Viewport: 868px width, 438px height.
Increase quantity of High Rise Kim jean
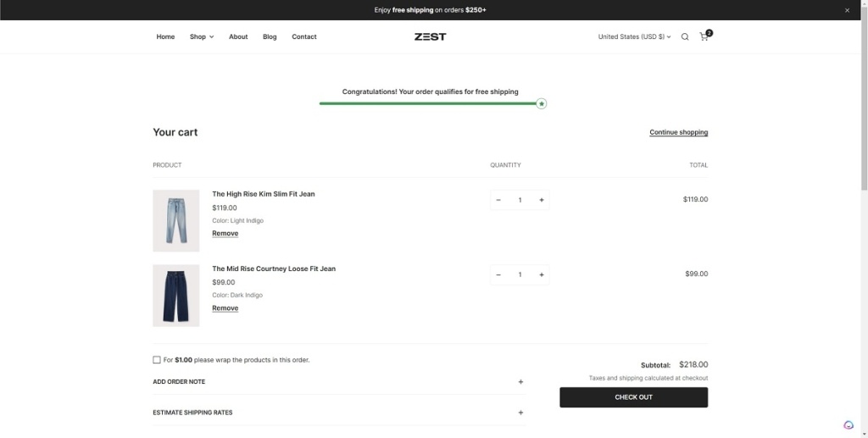tap(542, 200)
